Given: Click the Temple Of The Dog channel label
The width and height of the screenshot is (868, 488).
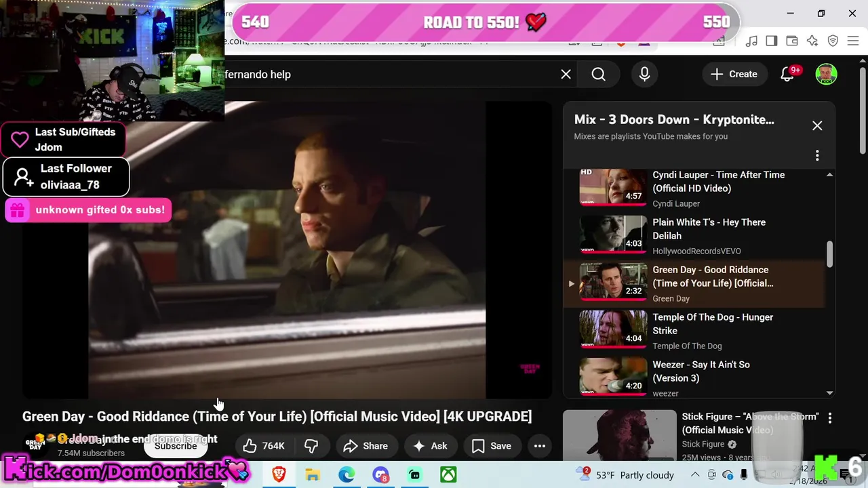Looking at the screenshot, I should 687,346.
